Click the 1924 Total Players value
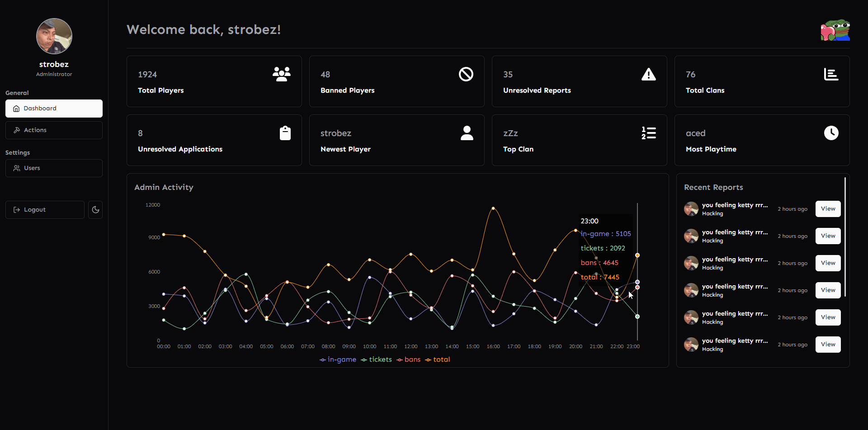868x430 pixels. pos(147,75)
